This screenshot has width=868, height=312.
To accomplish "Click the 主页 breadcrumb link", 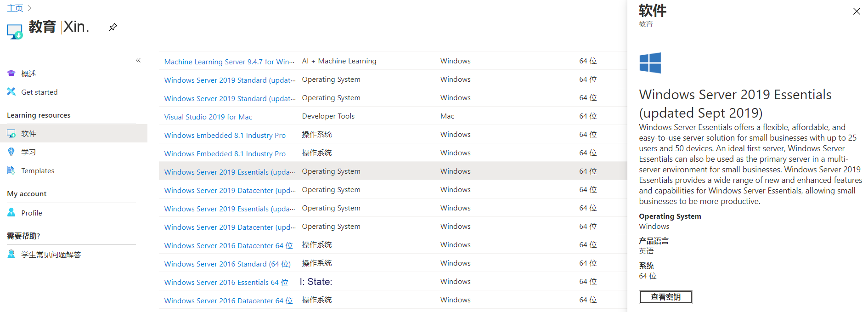I will (15, 8).
